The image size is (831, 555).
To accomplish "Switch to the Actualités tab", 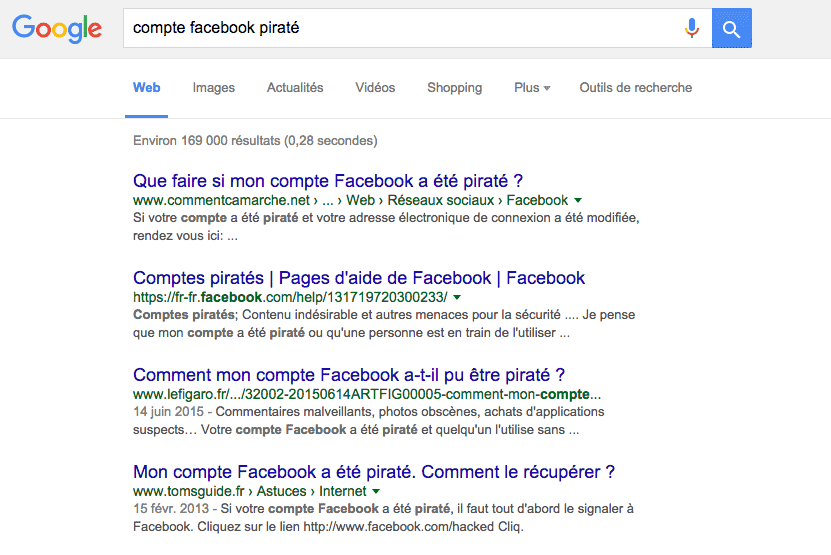I will pos(295,87).
